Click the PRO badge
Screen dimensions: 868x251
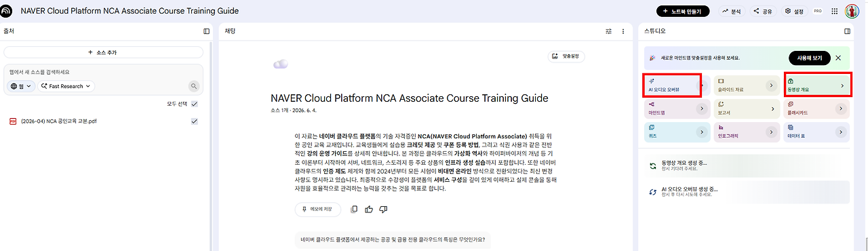click(818, 12)
